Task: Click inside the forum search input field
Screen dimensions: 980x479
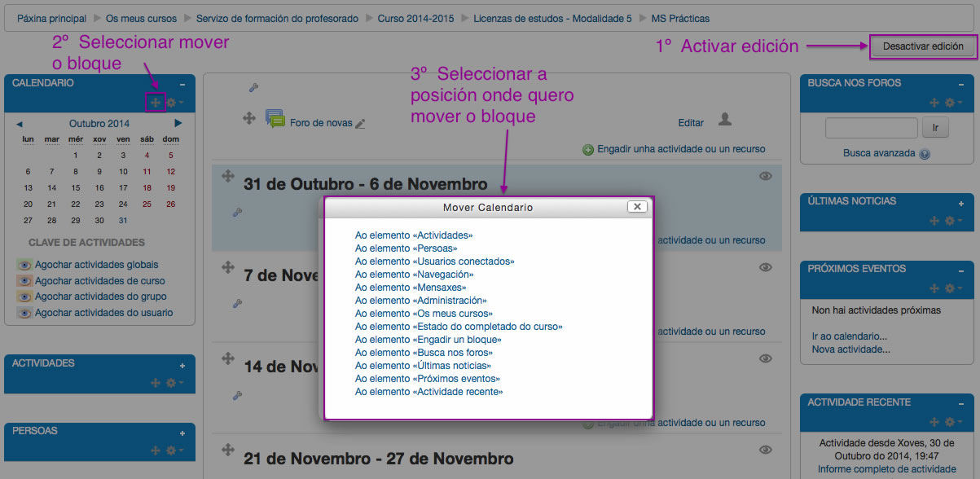Action: pyautogui.click(x=871, y=127)
